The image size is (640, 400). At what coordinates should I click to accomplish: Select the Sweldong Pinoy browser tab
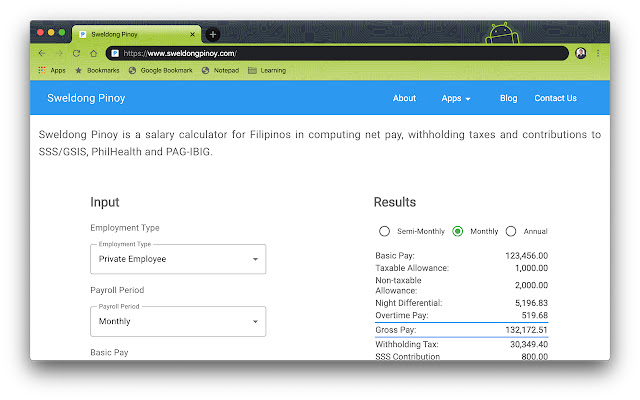[x=136, y=35]
